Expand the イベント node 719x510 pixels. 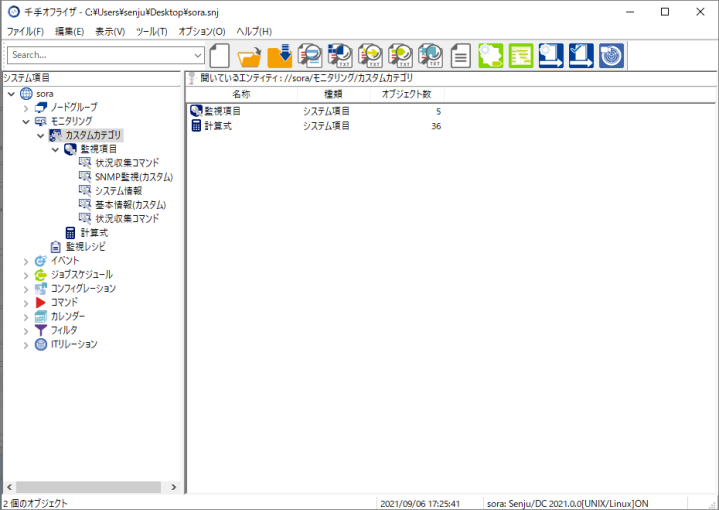click(26, 261)
